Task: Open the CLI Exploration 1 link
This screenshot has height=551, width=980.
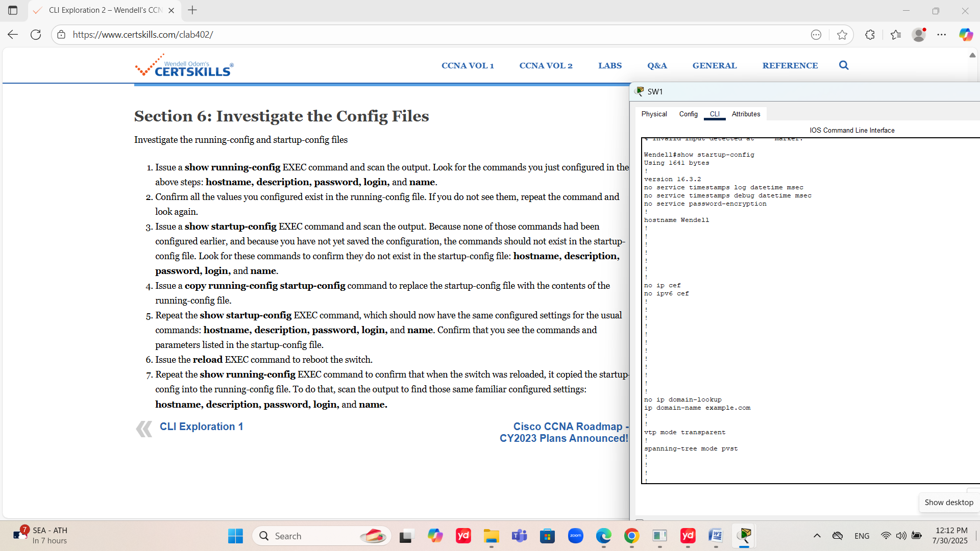Action: pos(201,427)
